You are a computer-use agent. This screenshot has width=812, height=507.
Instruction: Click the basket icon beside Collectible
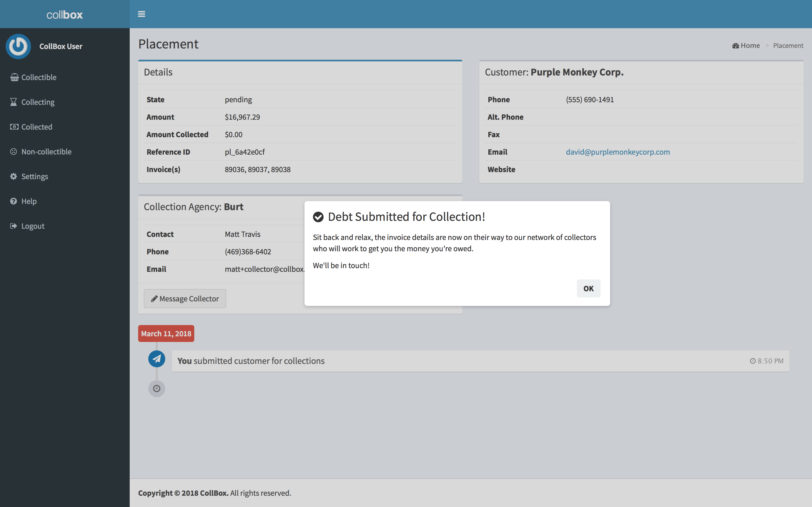(x=14, y=77)
